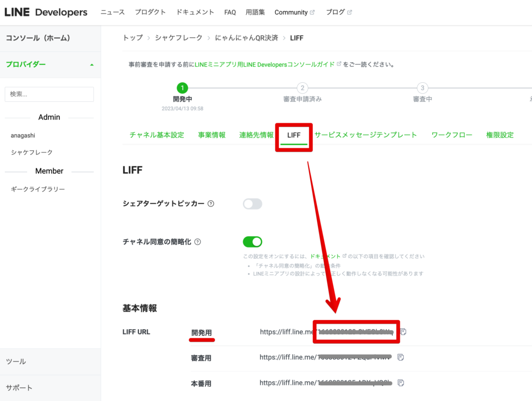The image size is (532, 401).
Task: Click the provider search field
Action: pos(49,94)
